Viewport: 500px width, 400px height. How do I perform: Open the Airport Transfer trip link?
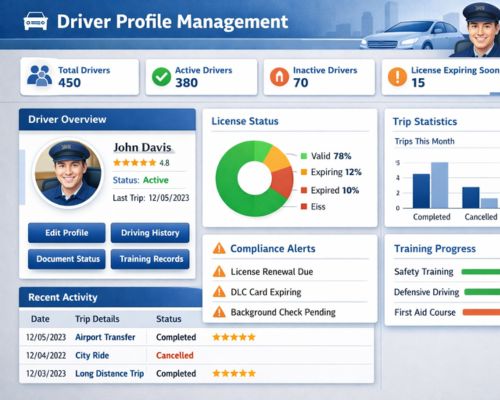[x=105, y=337]
